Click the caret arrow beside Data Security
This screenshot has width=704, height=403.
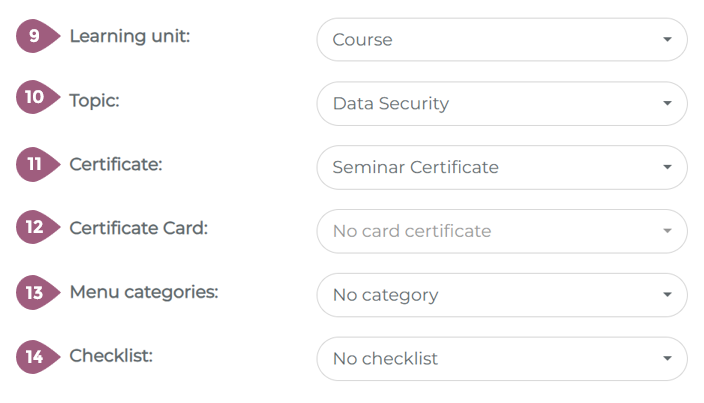pos(667,104)
